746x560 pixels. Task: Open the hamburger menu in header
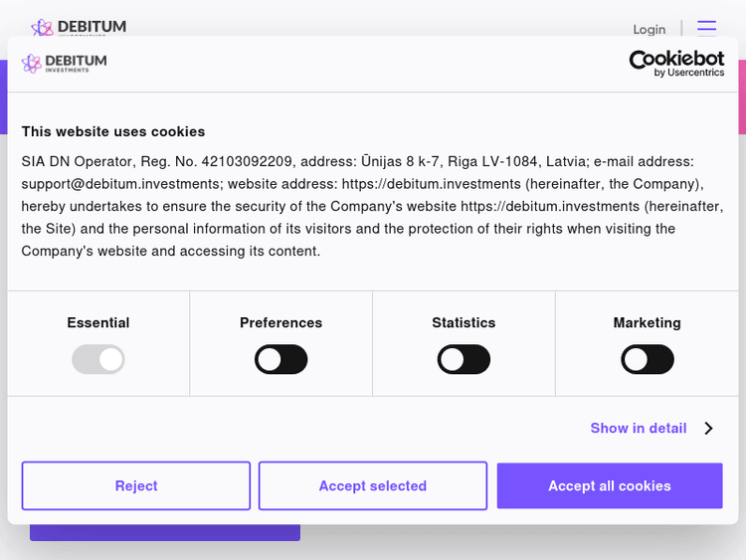(706, 28)
